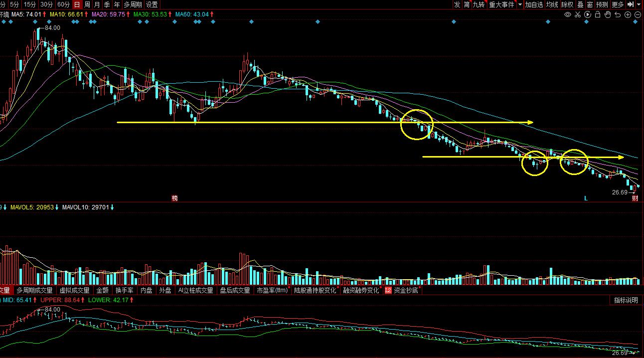Switch to the 市盈率(ttm) tab
Image resolution: width=644 pixels, height=358 pixels.
(272, 290)
